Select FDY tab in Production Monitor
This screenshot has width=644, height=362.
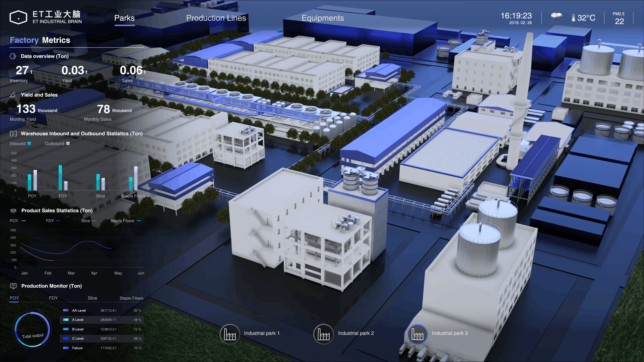(53, 298)
